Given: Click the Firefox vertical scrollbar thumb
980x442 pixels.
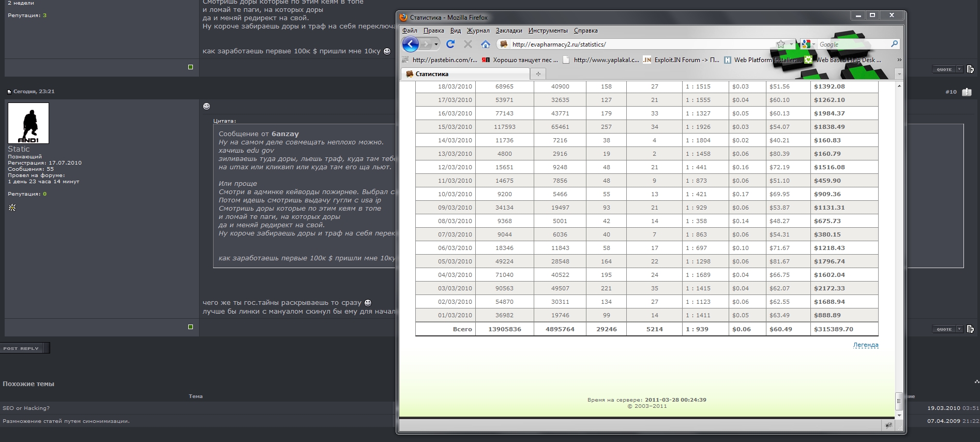Looking at the screenshot, I should pyautogui.click(x=899, y=401).
